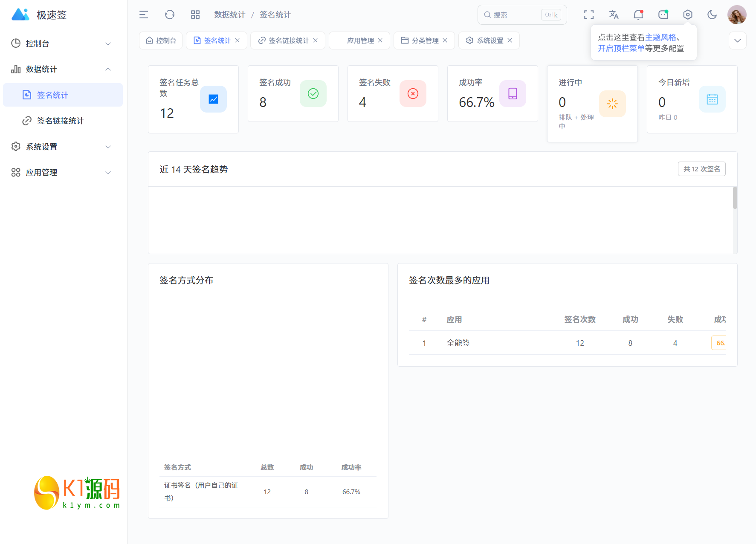Click the refresh page icon

tap(170, 15)
